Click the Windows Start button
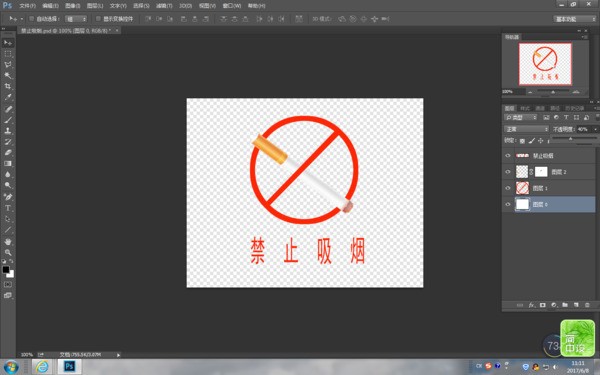Screen dimensions: 600x375 coord(11,367)
